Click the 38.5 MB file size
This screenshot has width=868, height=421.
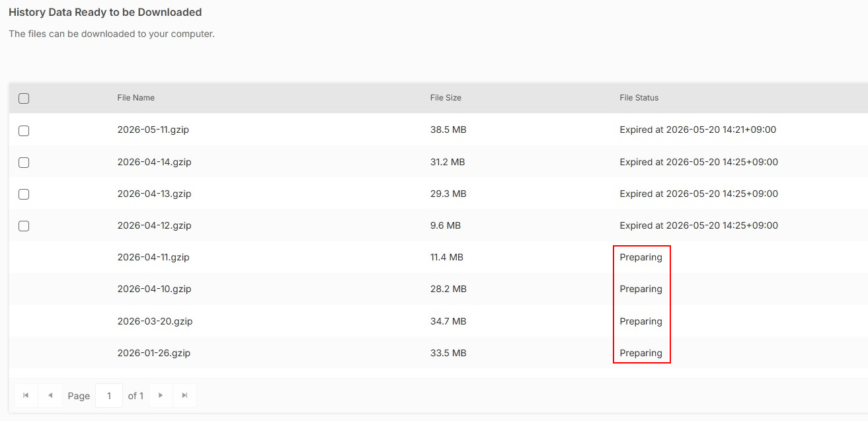point(448,130)
